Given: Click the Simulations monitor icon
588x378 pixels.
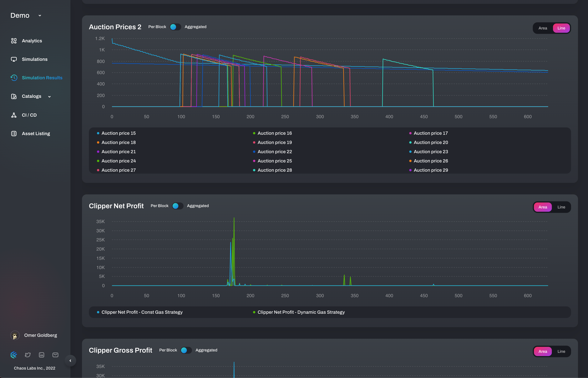Looking at the screenshot, I should point(14,59).
